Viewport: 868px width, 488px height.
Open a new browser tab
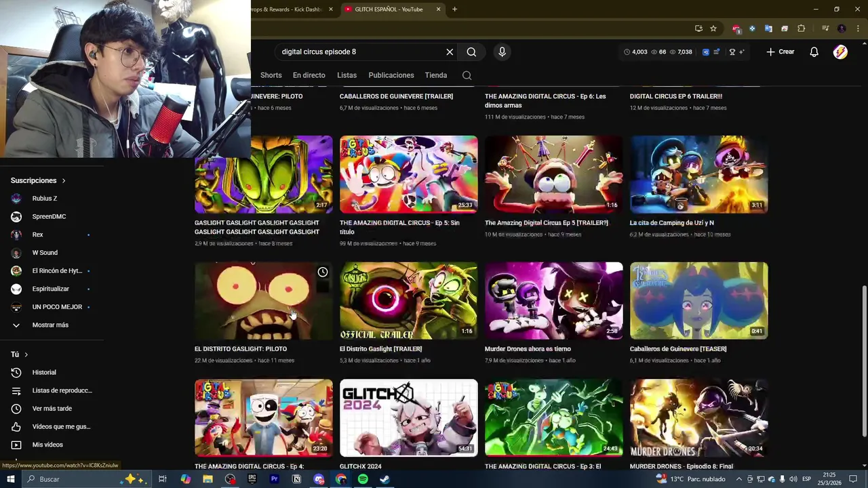pyautogui.click(x=454, y=9)
